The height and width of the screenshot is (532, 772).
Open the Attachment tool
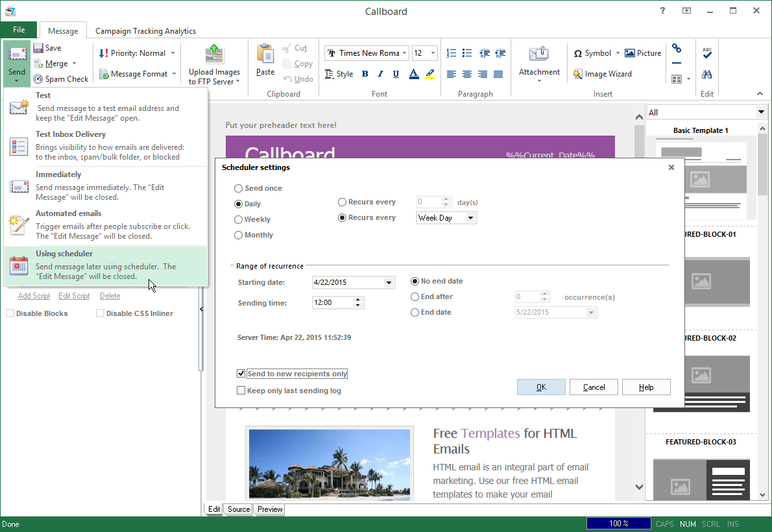[539, 55]
